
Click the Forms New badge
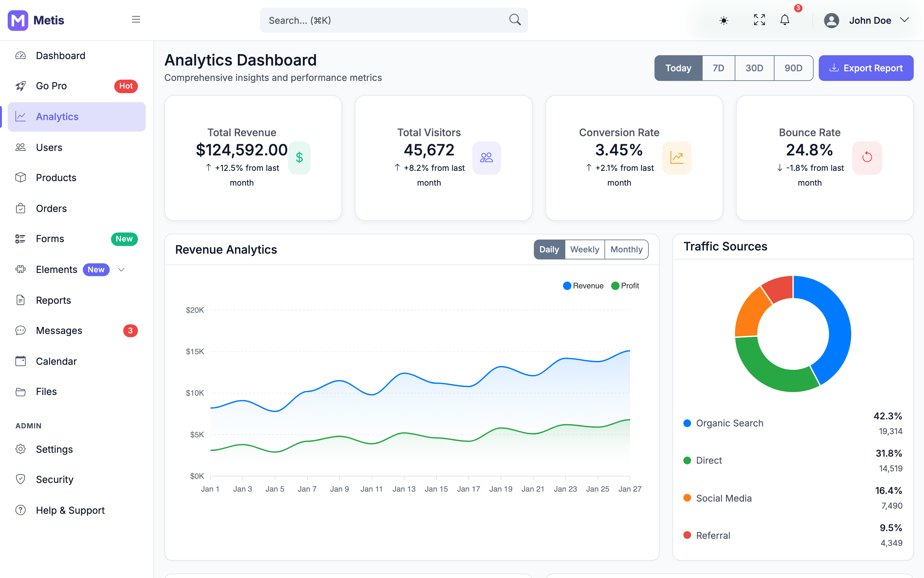coord(124,239)
